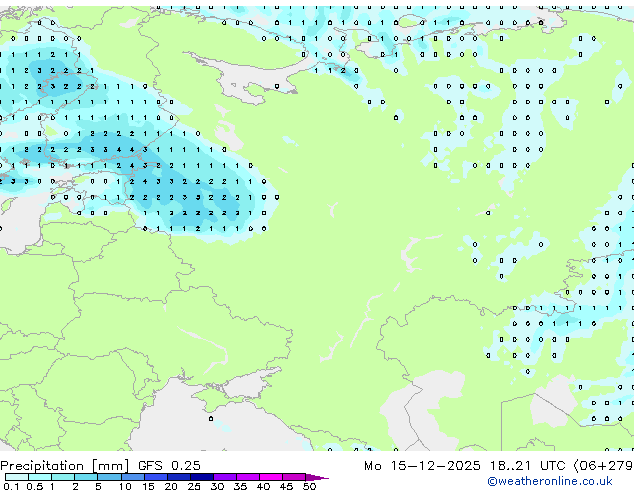Select the 35 to 40 mm legend swatch
The width and height of the screenshot is (634, 490).
click(x=248, y=477)
